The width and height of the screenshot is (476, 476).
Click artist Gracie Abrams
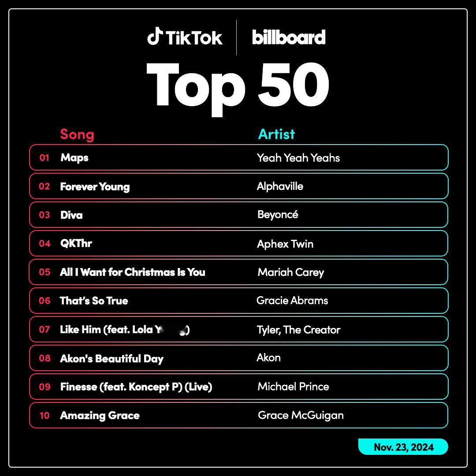(x=292, y=301)
